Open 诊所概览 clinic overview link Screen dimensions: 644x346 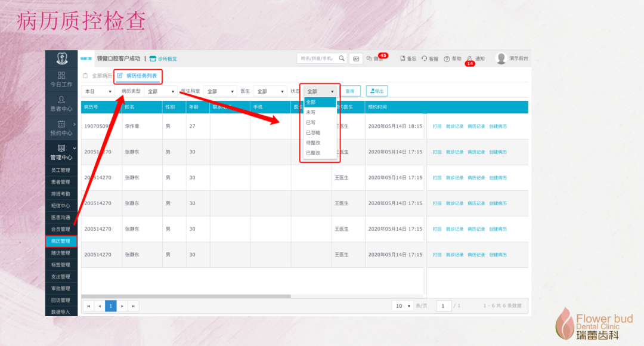(163, 59)
